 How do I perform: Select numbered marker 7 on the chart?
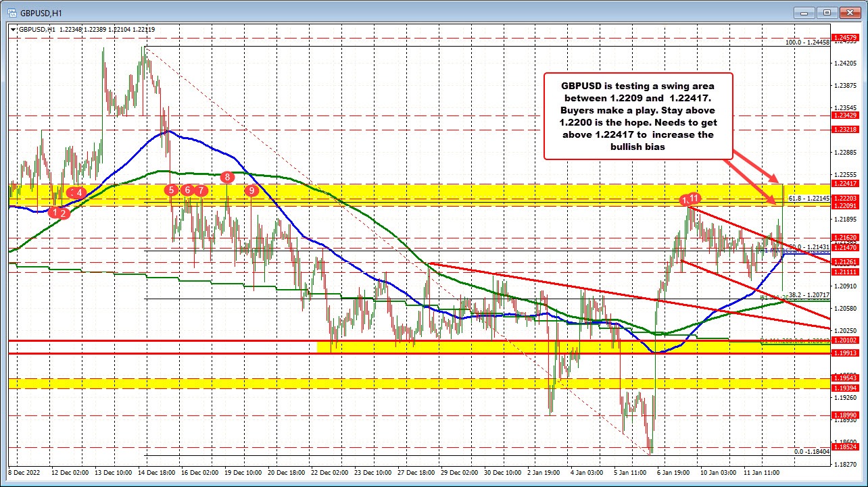coord(201,190)
